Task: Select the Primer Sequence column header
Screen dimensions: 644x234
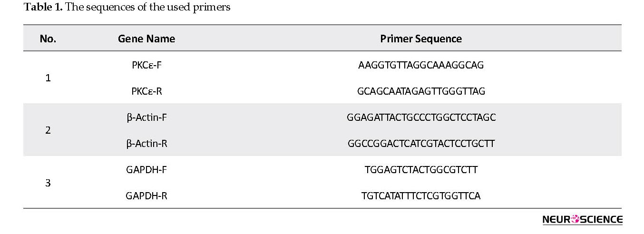Action: click(x=421, y=39)
